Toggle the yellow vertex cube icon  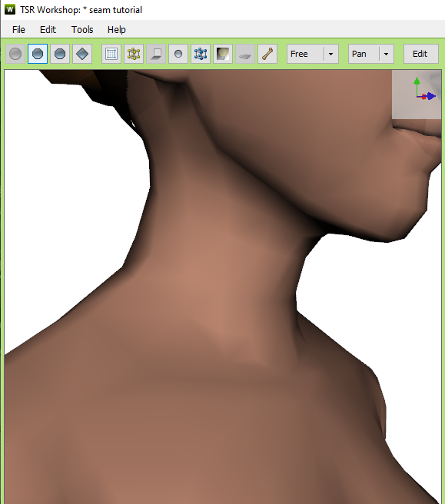click(134, 54)
